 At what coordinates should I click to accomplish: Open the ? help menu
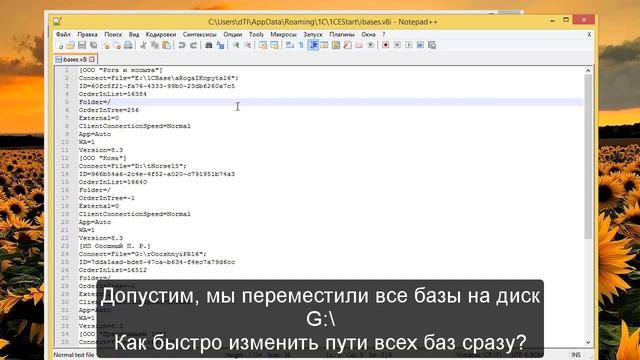point(384,34)
